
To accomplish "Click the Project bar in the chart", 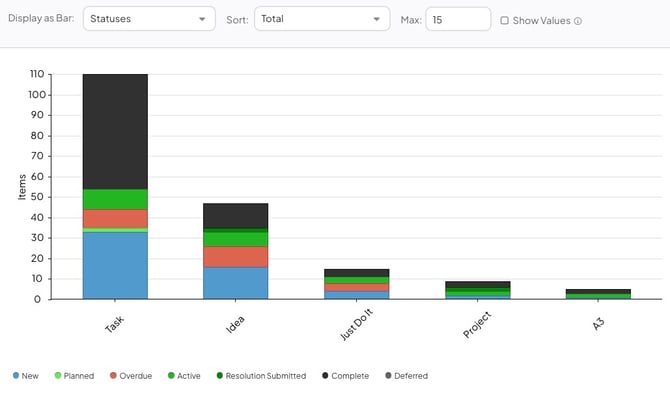I will click(478, 290).
